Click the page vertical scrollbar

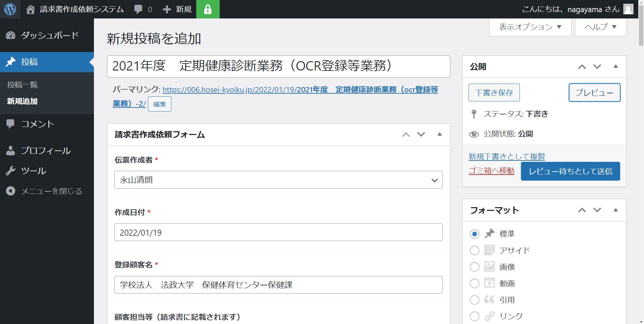click(x=641, y=134)
